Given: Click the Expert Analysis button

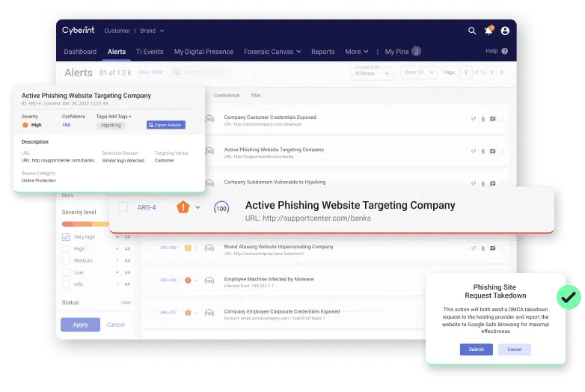Looking at the screenshot, I should pos(165,125).
